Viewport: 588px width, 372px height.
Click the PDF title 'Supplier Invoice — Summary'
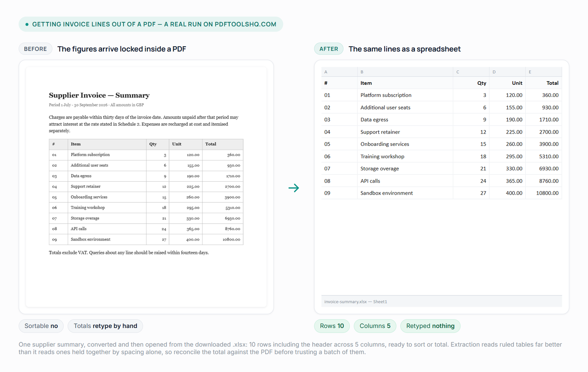[99, 95]
